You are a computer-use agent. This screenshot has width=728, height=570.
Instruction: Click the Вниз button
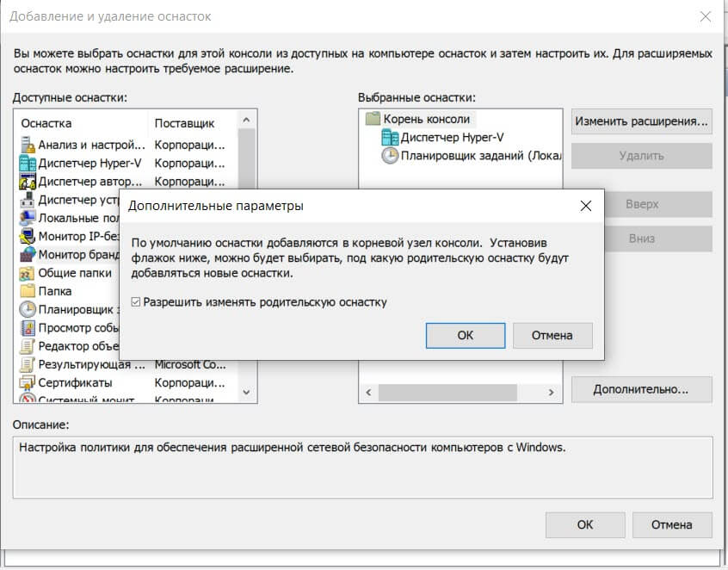pos(658,239)
